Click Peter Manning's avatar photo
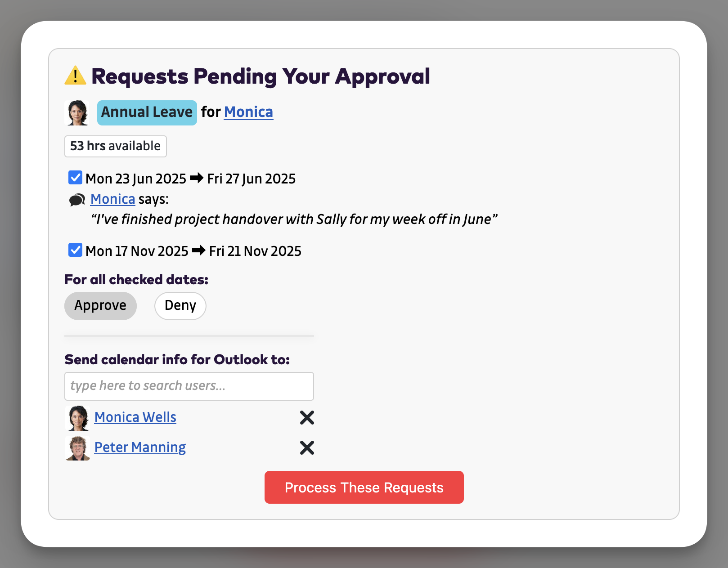Image resolution: width=728 pixels, height=568 pixels. [x=77, y=447]
